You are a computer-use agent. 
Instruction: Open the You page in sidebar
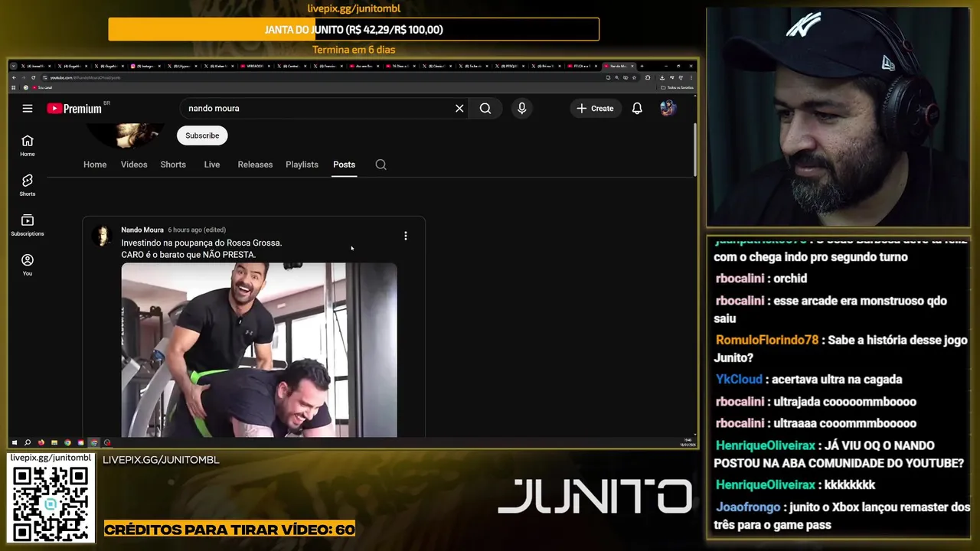click(x=28, y=265)
